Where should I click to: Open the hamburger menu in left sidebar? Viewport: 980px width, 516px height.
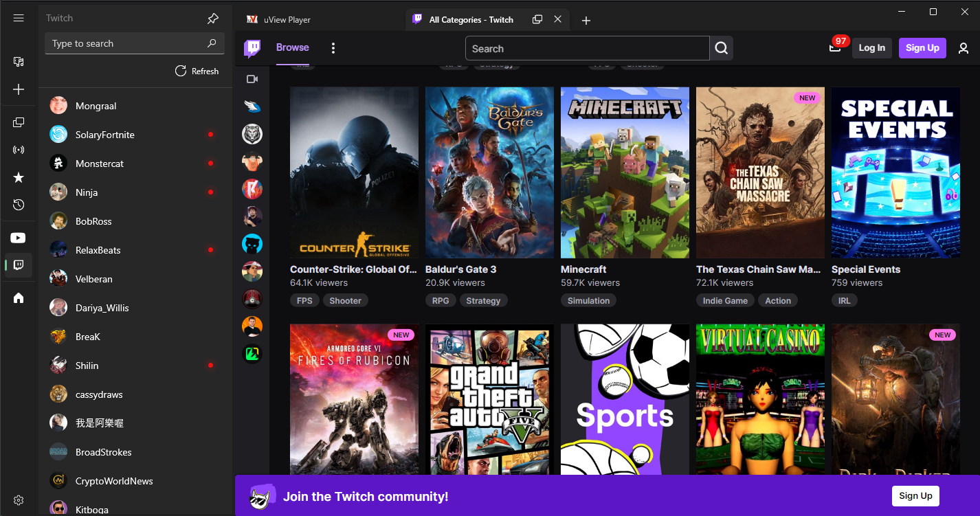[19, 18]
